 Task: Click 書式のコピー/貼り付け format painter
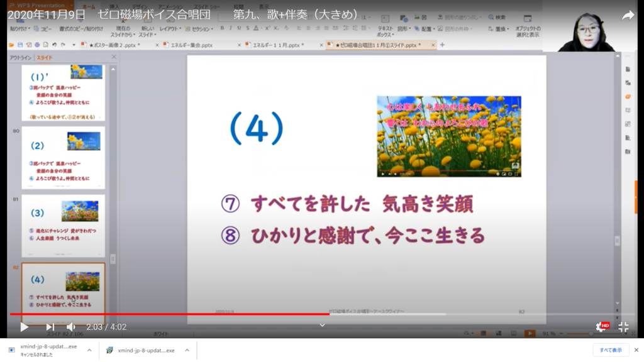81,29
